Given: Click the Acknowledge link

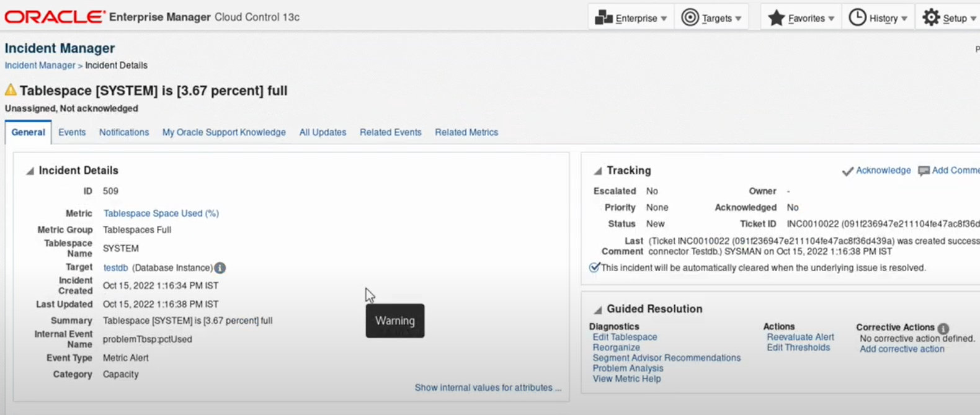Looking at the screenshot, I should [883, 170].
